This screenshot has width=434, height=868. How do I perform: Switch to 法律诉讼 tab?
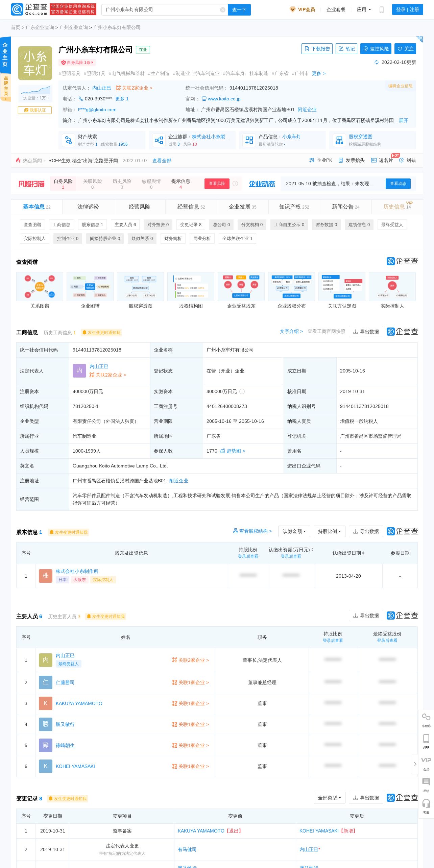pyautogui.click(x=88, y=207)
